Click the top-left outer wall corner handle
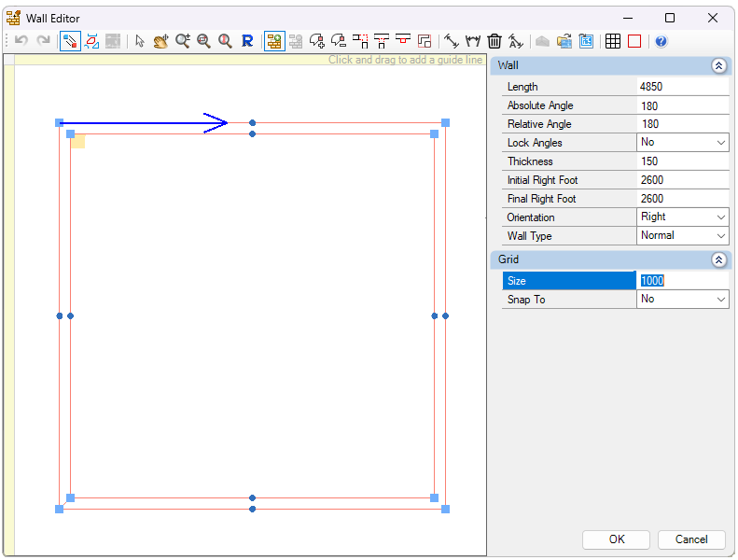Viewport: 738px width, 560px height. tap(60, 123)
